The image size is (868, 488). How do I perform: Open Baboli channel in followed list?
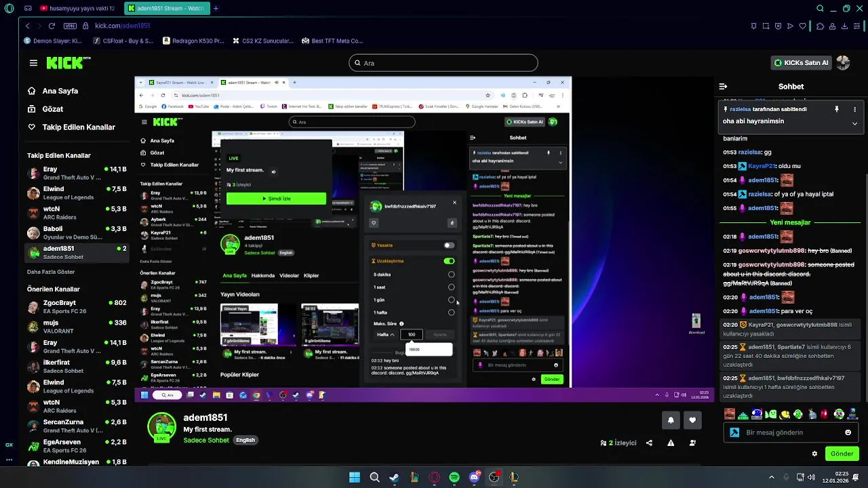point(77,233)
